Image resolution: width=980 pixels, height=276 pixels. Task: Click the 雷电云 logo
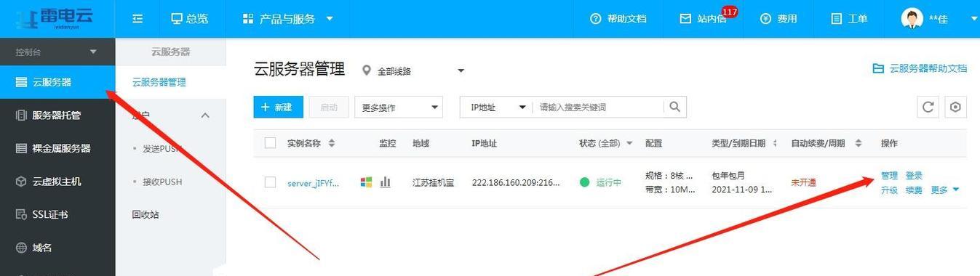55,18
